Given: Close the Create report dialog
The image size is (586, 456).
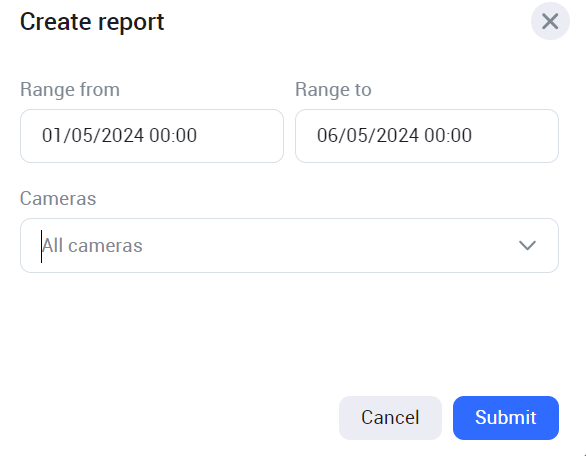Looking at the screenshot, I should pyautogui.click(x=550, y=21).
